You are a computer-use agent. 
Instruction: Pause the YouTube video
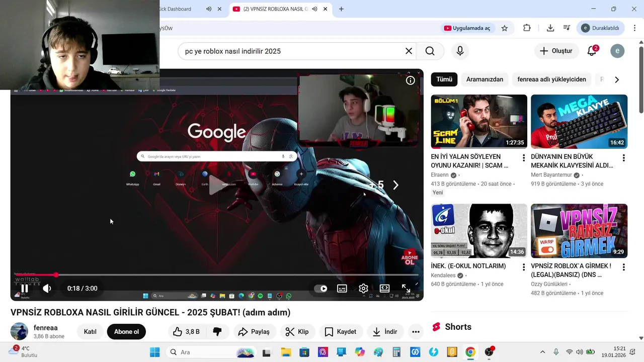24,288
